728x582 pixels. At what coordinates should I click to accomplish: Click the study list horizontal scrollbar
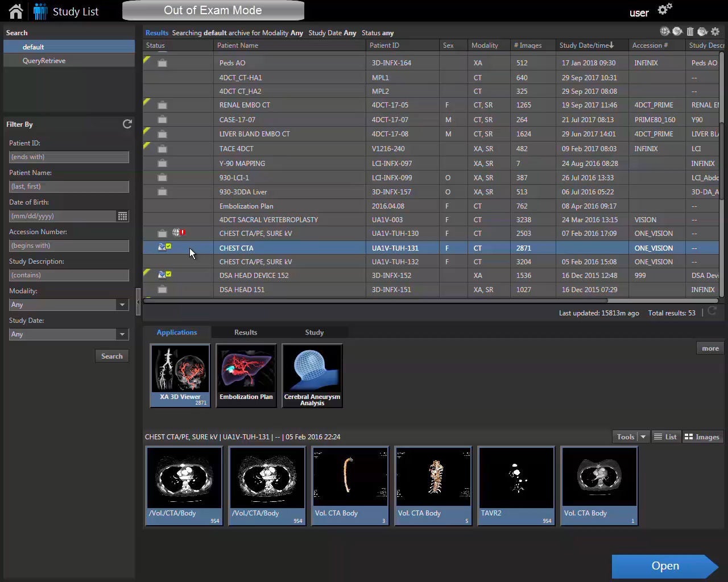pyautogui.click(x=375, y=301)
